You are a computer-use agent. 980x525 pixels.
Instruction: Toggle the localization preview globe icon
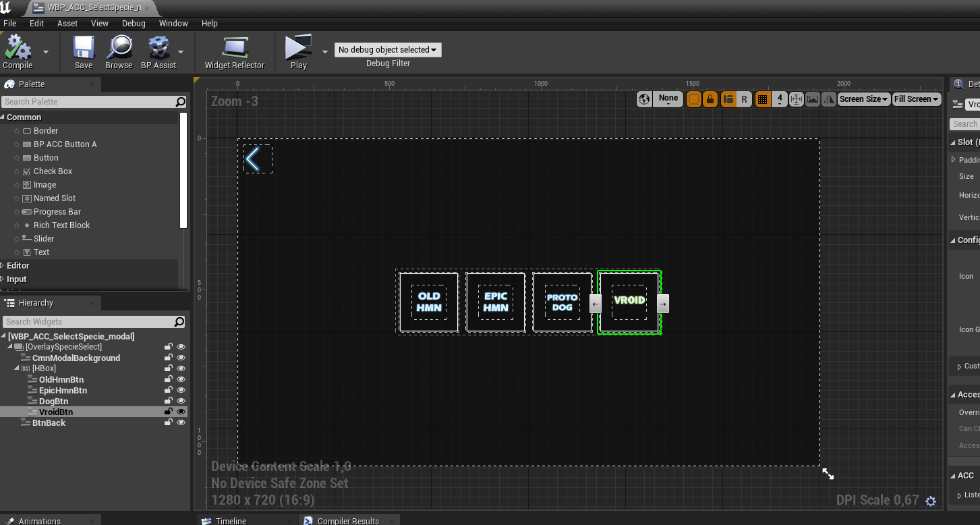[x=644, y=99]
